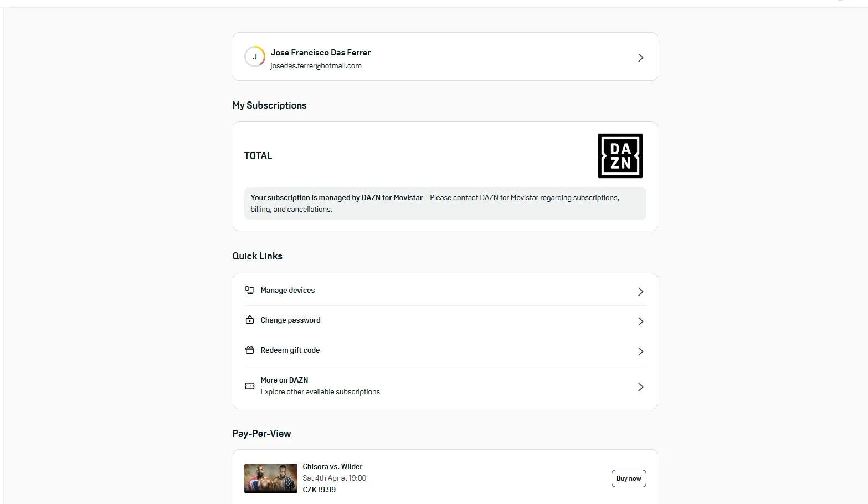This screenshot has height=504, width=868.
Task: Click the Pay-Per-View heading
Action: click(x=261, y=434)
